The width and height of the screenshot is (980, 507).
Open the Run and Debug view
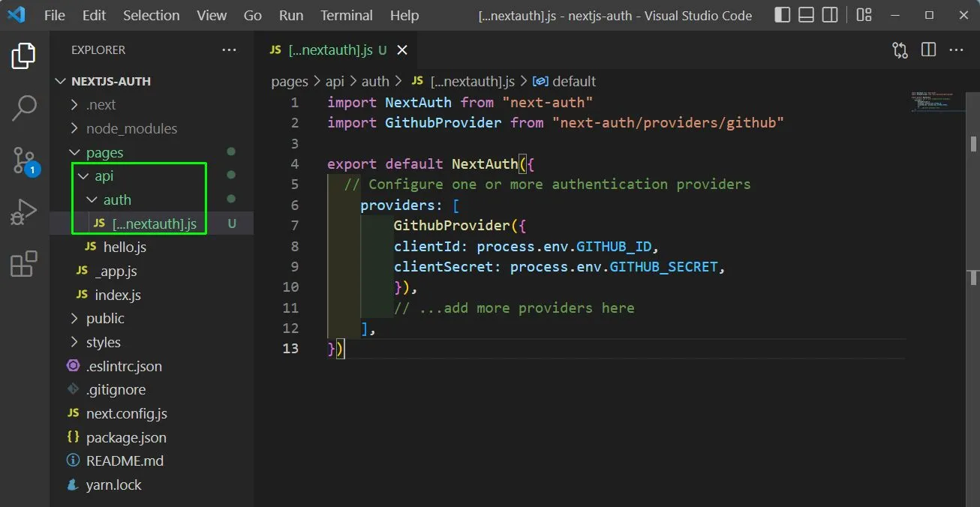(24, 212)
